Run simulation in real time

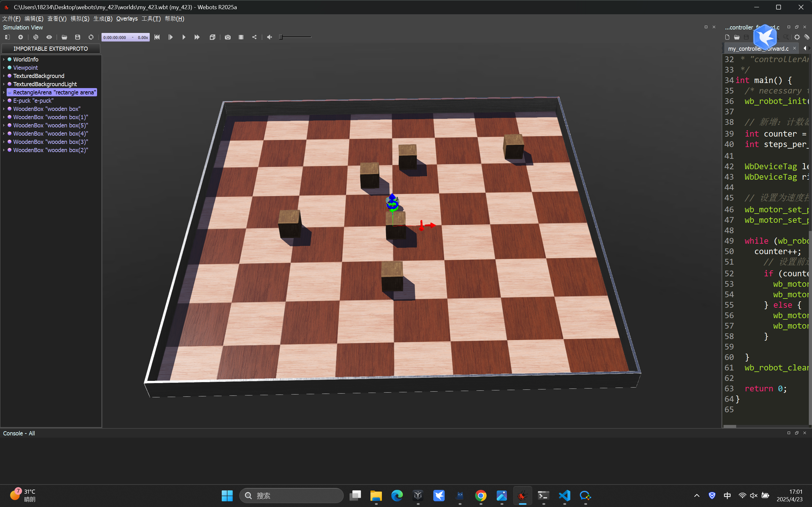coord(184,37)
